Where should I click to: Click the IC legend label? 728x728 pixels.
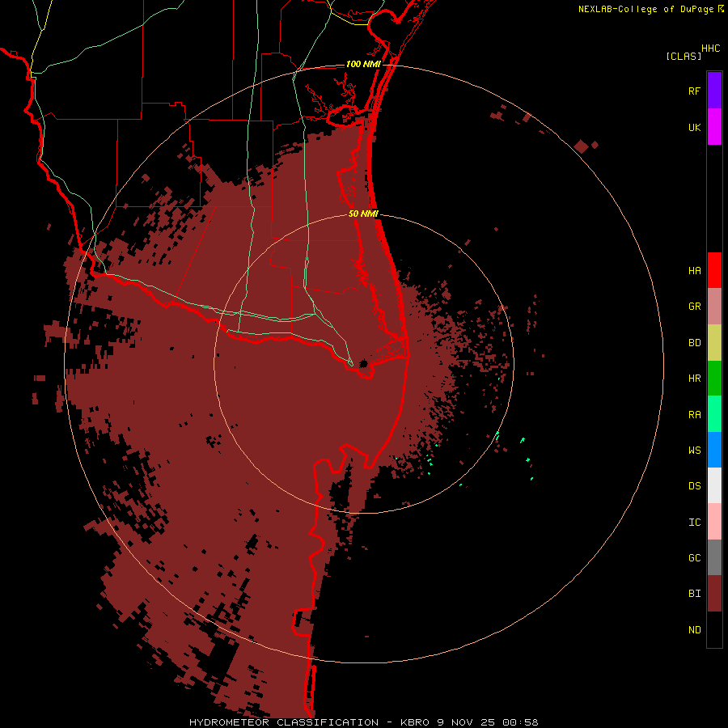tap(694, 523)
